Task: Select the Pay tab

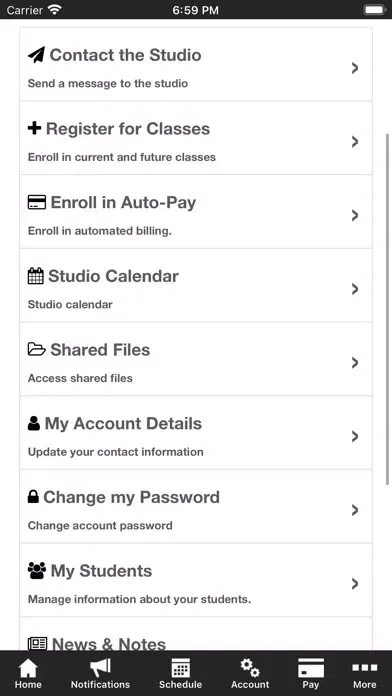Action: pos(311,673)
